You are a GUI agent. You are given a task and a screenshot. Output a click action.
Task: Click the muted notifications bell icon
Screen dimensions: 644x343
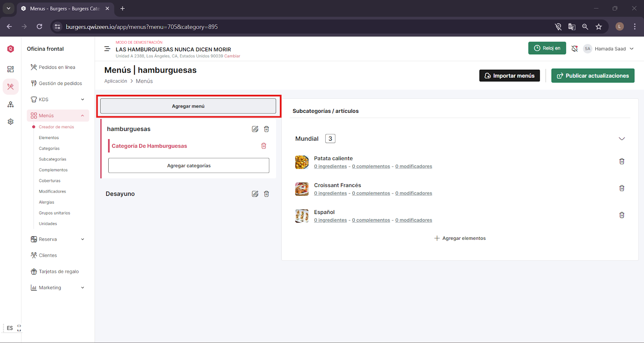[574, 49]
